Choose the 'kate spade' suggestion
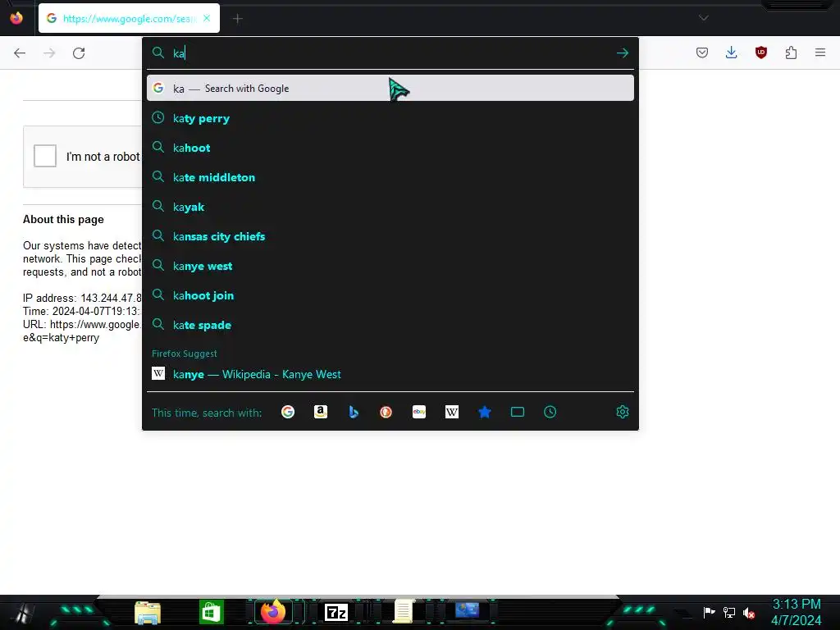 (x=390, y=325)
